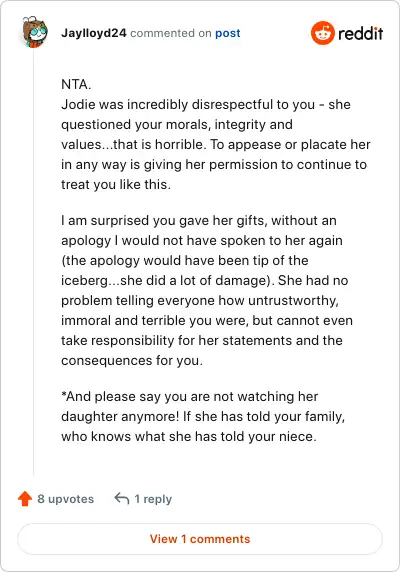
Task: Open the Jaylloyd24 username profile link
Action: tap(94, 33)
